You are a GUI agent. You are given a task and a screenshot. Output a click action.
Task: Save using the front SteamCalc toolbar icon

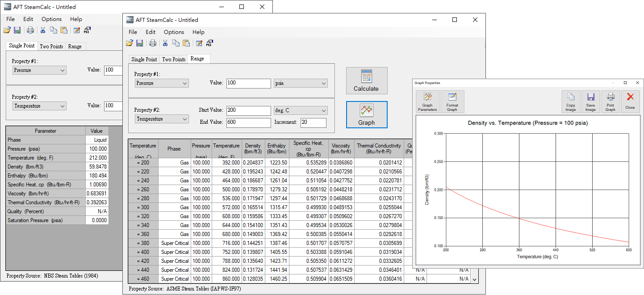140,43
